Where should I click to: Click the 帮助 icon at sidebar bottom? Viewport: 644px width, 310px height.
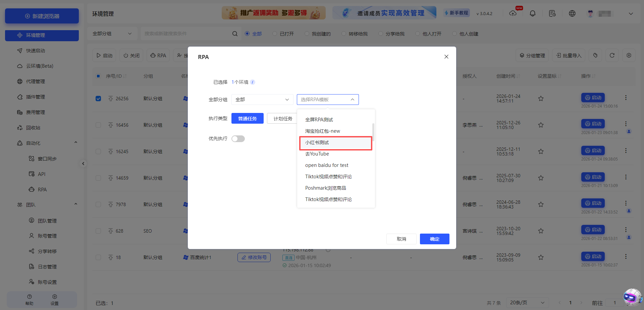click(x=29, y=299)
